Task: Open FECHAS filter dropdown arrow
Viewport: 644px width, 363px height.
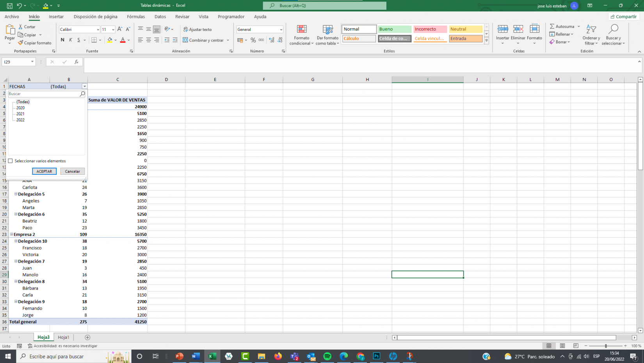Action: 85,86
